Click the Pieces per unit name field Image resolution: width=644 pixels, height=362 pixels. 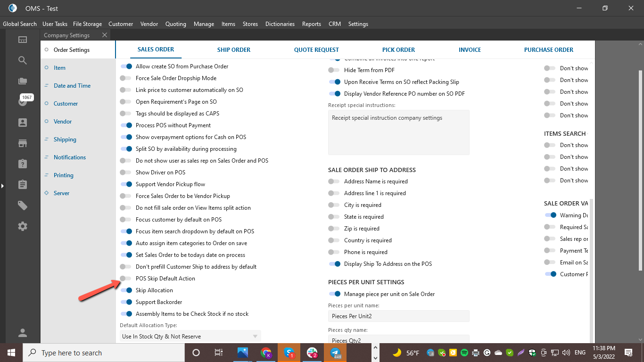pos(398,316)
